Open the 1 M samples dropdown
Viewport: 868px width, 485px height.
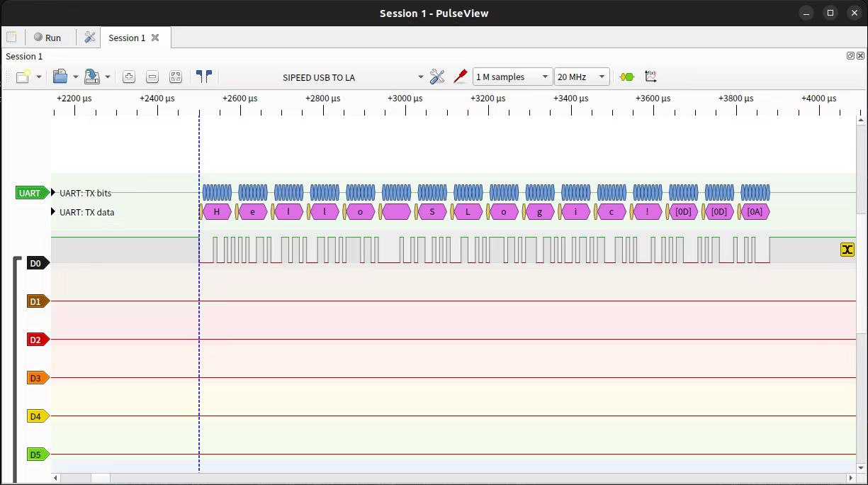(x=513, y=77)
